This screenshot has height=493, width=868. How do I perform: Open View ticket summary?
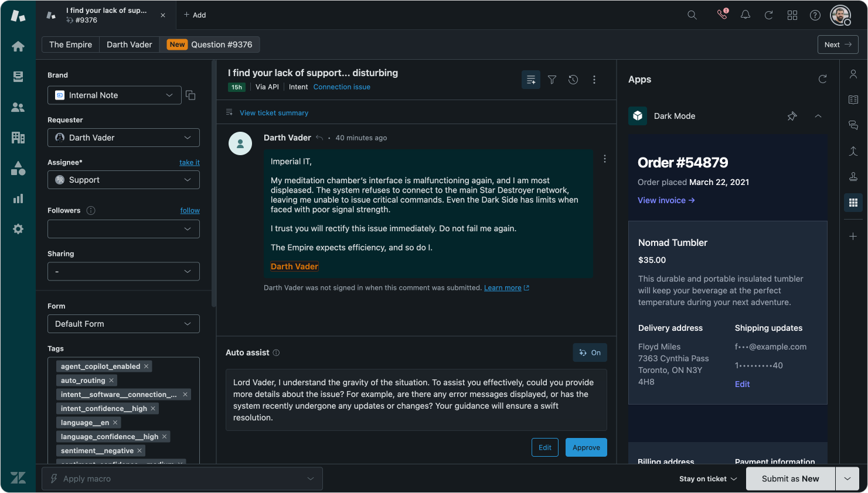[274, 113]
